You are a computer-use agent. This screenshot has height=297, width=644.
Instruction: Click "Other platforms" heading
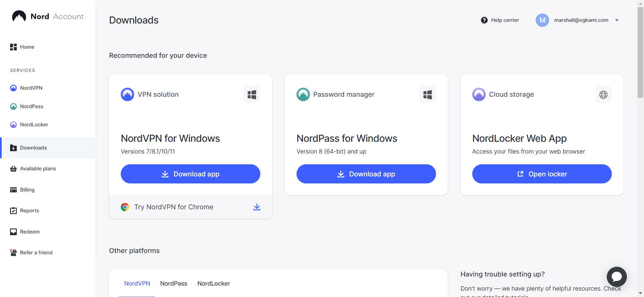click(x=134, y=251)
